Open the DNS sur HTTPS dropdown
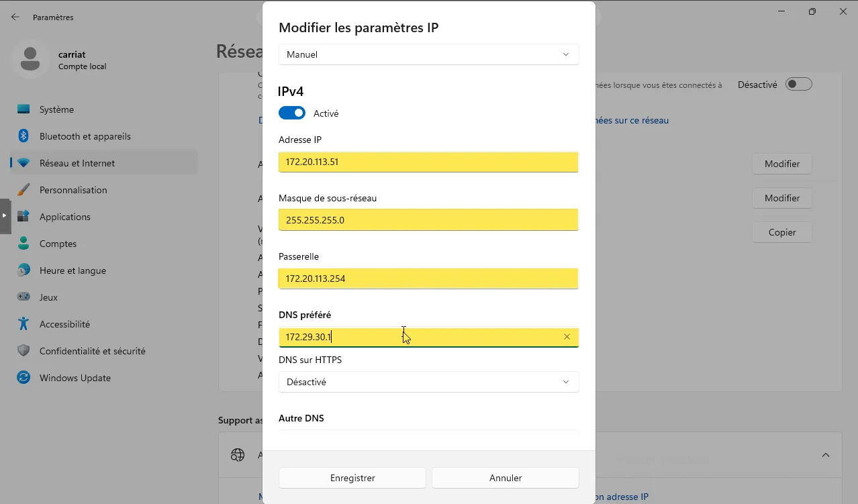Screen dimensions: 858x504 (428, 382)
